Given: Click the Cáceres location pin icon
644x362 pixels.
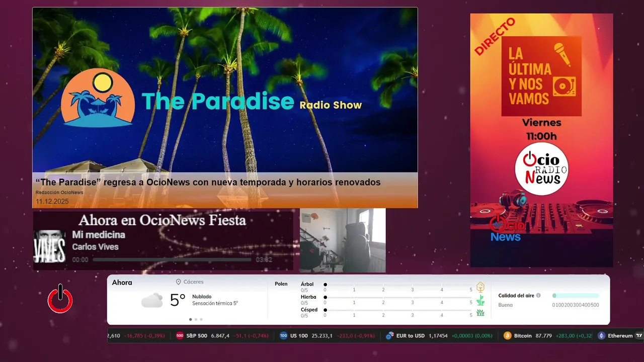Looking at the screenshot, I should pyautogui.click(x=178, y=282).
